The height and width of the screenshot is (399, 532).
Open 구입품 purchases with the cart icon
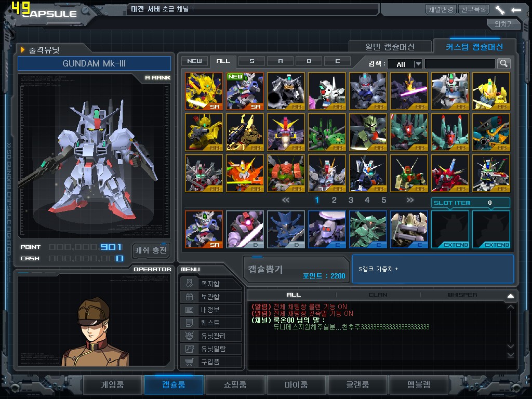click(x=211, y=362)
